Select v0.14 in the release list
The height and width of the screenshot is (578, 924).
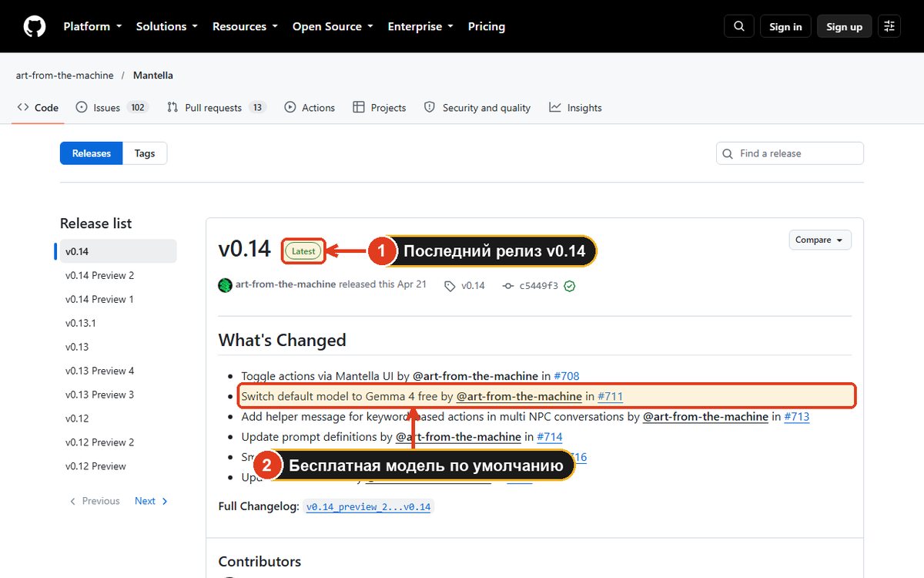[x=115, y=251]
